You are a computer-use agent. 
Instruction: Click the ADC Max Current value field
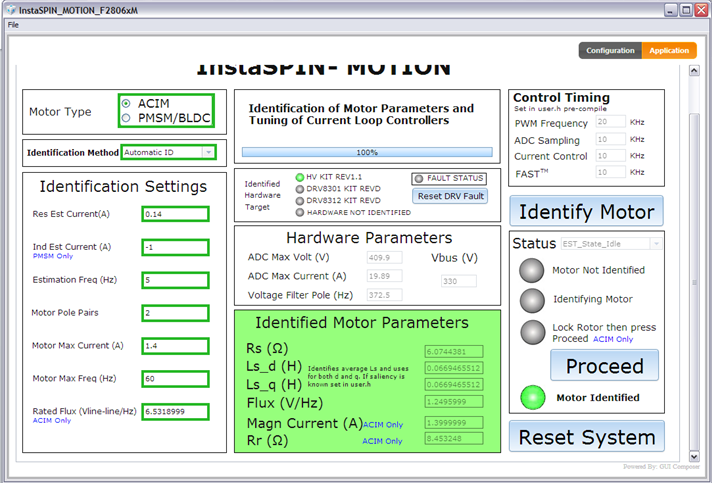tap(384, 276)
